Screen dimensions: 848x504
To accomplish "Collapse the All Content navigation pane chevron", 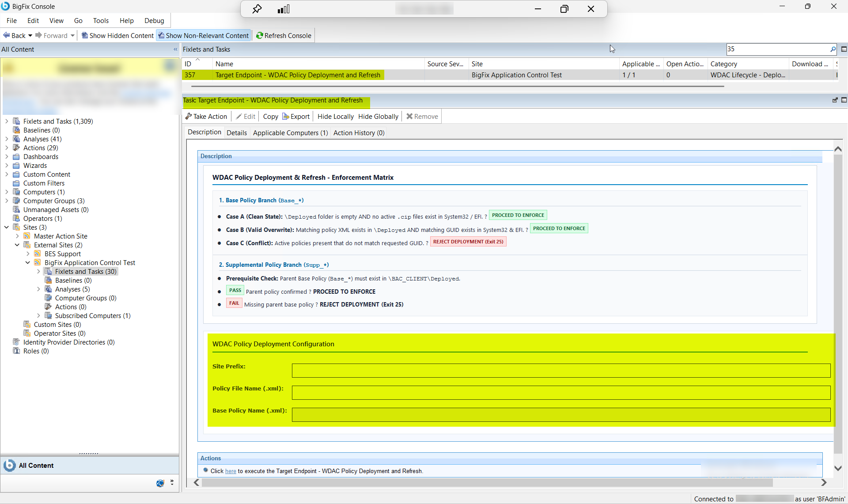I will click(x=175, y=49).
